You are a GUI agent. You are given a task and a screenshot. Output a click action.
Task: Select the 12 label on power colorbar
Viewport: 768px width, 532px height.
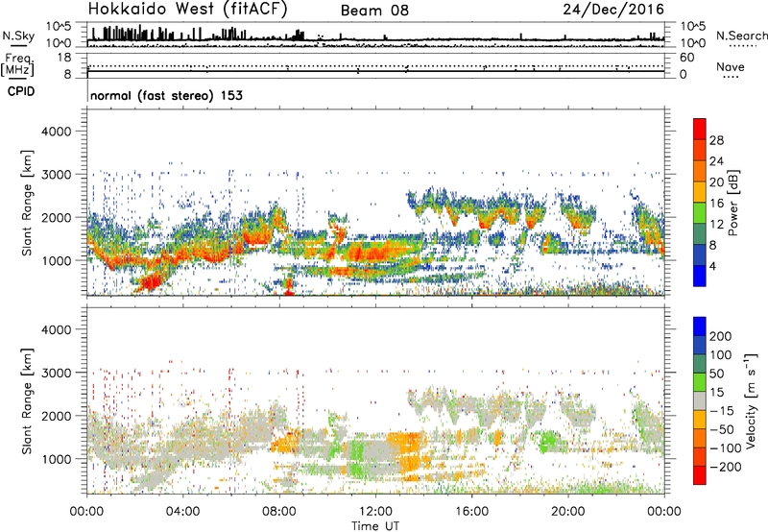coord(716,225)
